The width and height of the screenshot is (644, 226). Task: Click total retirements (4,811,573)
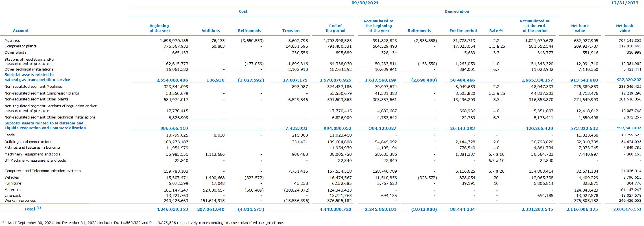251,209
